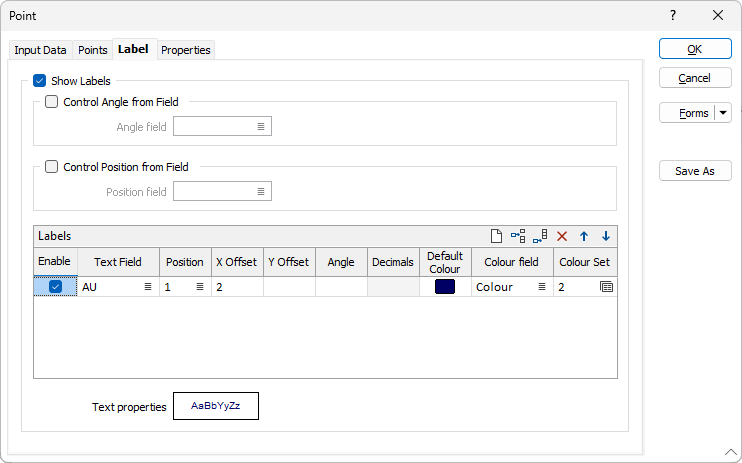Image resolution: width=742 pixels, height=463 pixels.
Task: Open the Colour Set editor icon
Action: pyautogui.click(x=606, y=287)
